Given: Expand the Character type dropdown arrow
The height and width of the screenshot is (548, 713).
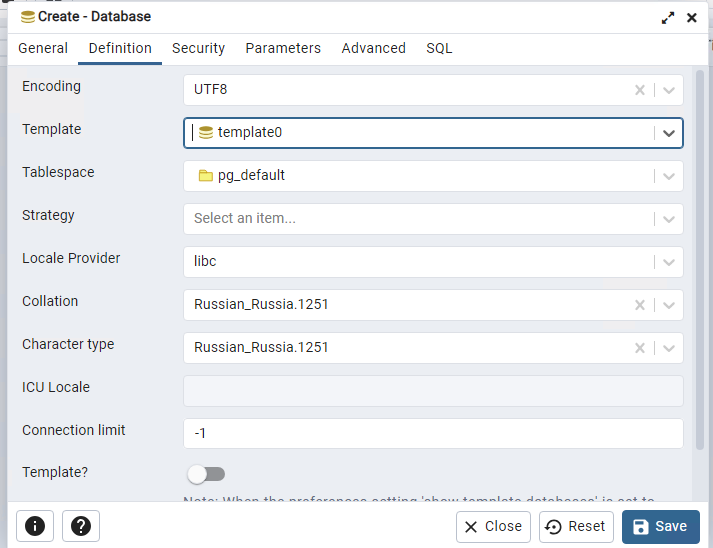Looking at the screenshot, I should coord(668,348).
